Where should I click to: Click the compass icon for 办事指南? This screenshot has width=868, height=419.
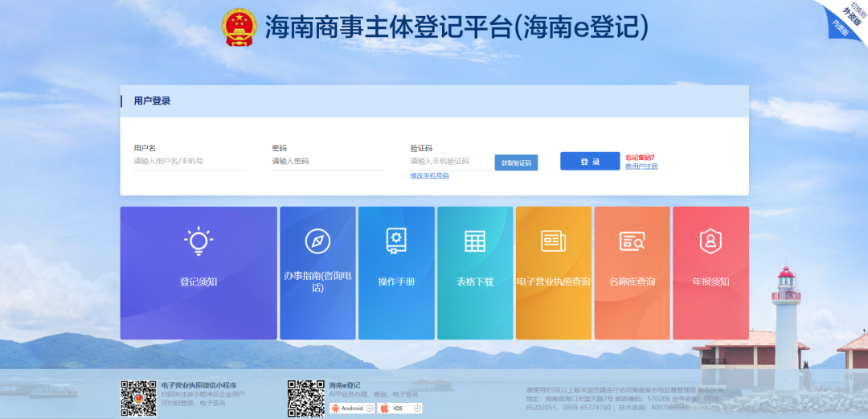pyautogui.click(x=317, y=241)
